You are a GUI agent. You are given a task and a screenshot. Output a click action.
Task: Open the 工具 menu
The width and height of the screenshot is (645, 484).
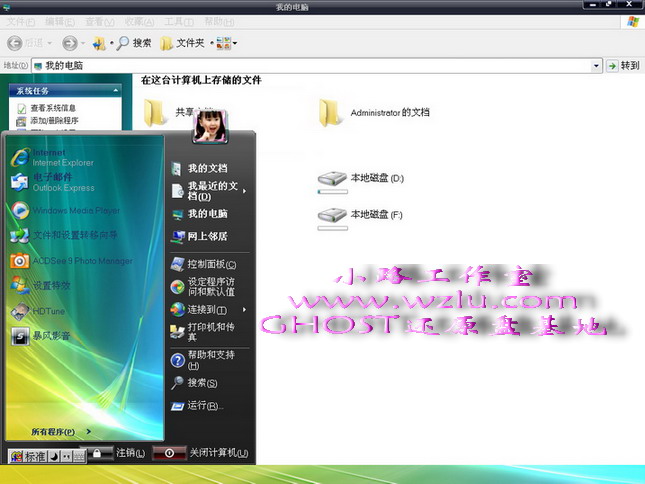point(178,21)
